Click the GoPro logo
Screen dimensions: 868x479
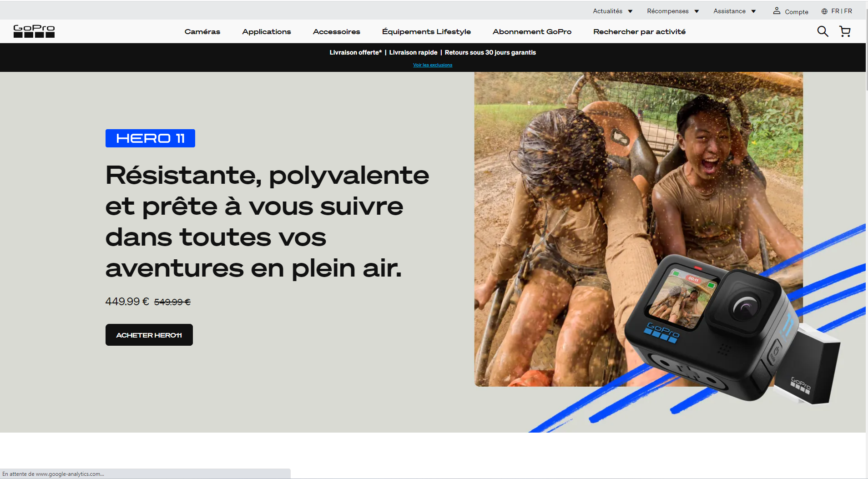point(34,31)
